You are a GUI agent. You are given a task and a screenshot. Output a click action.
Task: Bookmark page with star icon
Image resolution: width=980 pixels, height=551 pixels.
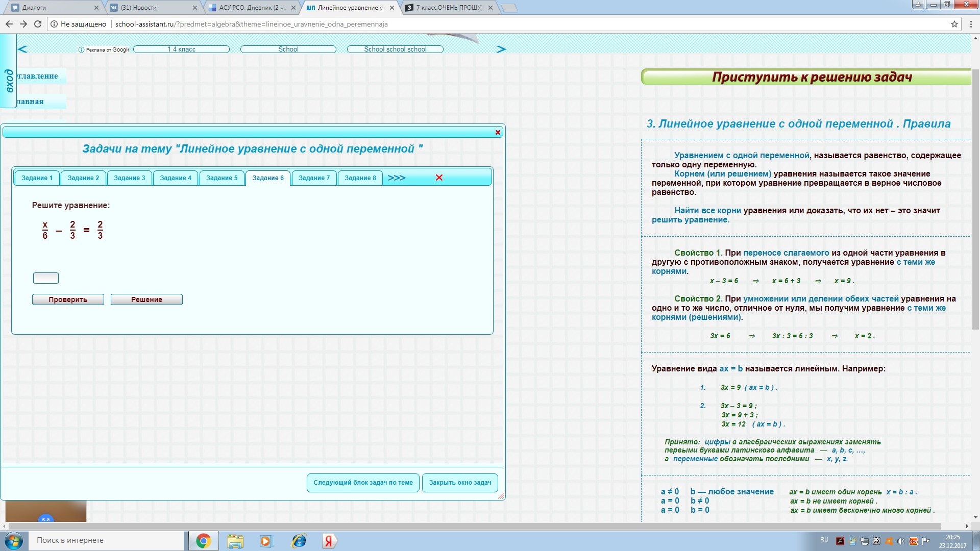pyautogui.click(x=954, y=24)
